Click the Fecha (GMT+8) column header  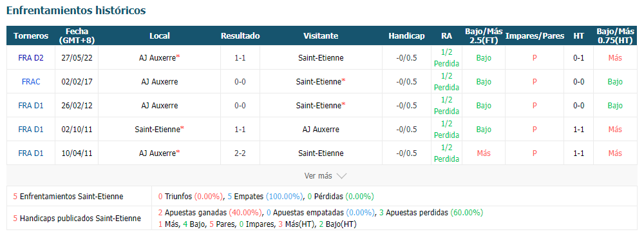tap(77, 36)
